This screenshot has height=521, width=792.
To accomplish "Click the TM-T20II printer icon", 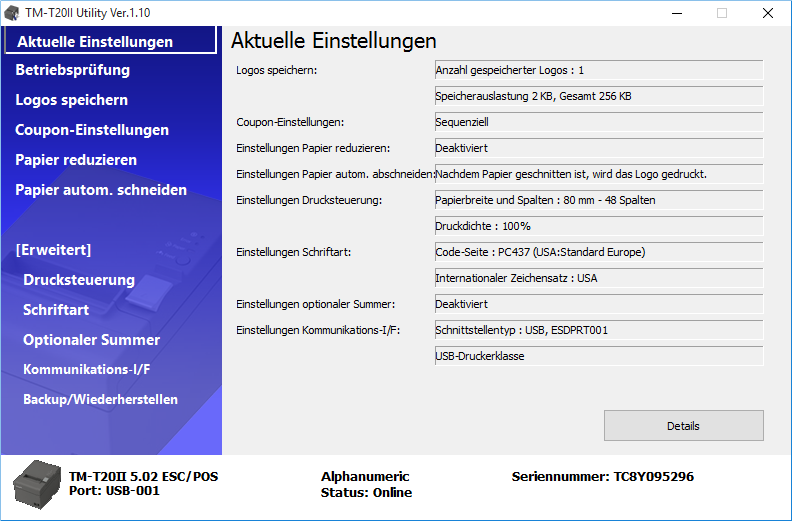I will (x=36, y=485).
